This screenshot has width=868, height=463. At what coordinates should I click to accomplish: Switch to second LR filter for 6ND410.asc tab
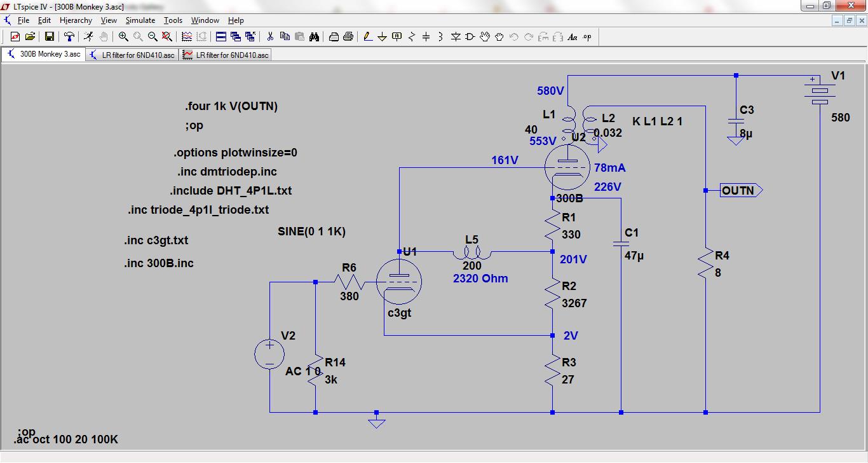coord(226,55)
